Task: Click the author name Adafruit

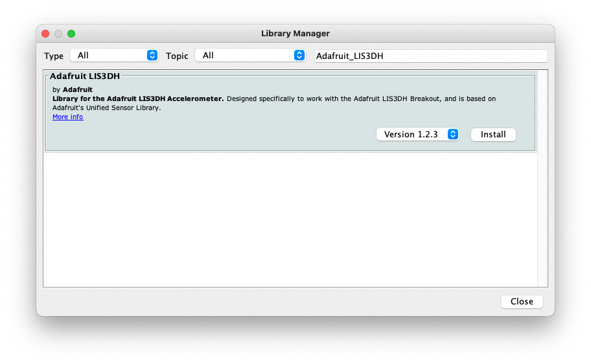Action: pos(78,89)
